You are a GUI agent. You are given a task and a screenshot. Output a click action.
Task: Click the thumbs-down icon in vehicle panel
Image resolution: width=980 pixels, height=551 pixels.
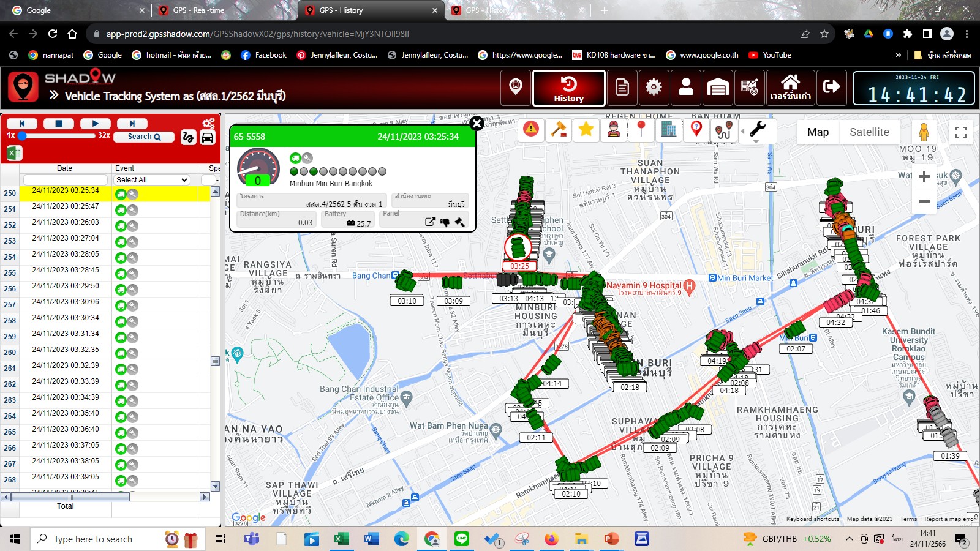445,222
